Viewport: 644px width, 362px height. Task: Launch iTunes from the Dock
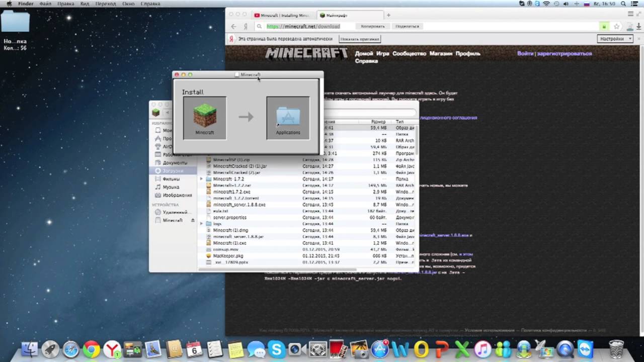tap(482, 348)
